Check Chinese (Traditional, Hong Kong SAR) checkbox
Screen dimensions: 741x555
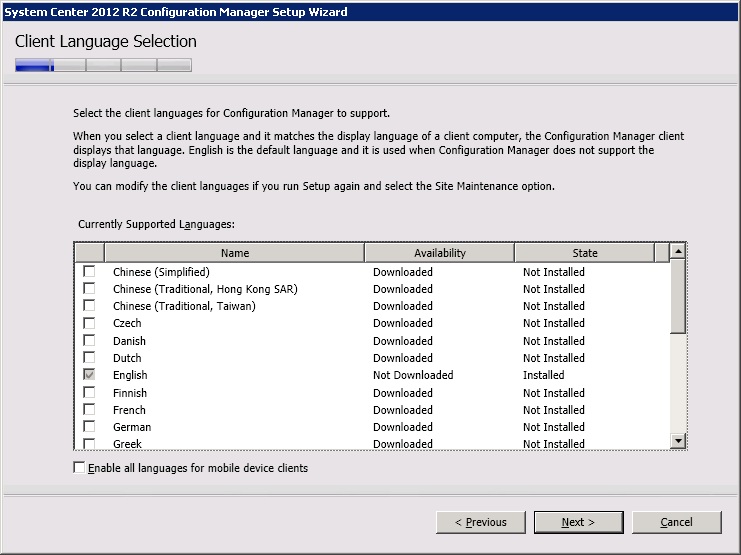(x=90, y=289)
